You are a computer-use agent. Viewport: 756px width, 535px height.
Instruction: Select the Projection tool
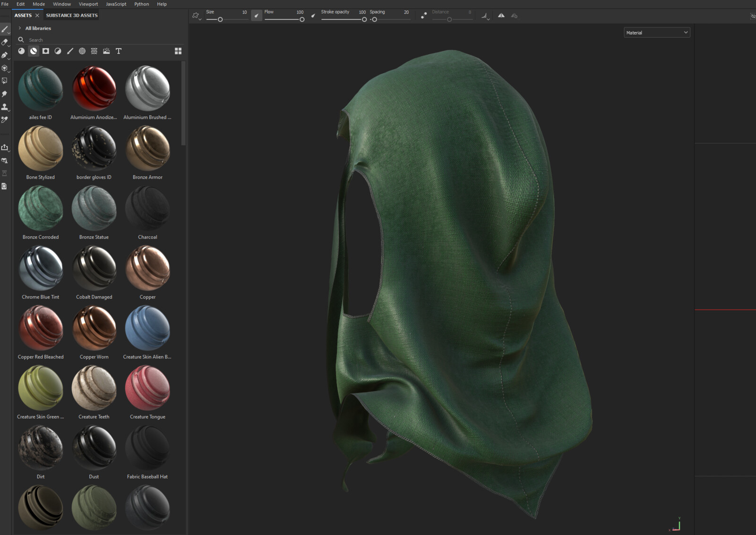coord(5,55)
